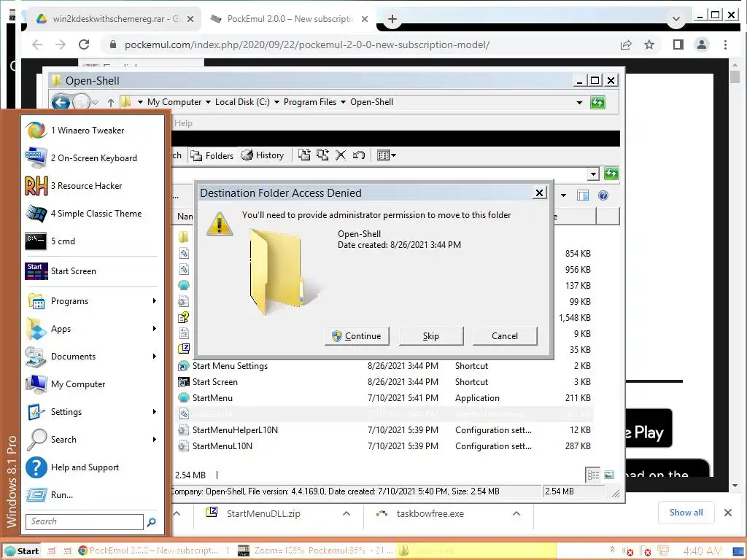Click Cancel in the Access Denied dialog

[505, 336]
